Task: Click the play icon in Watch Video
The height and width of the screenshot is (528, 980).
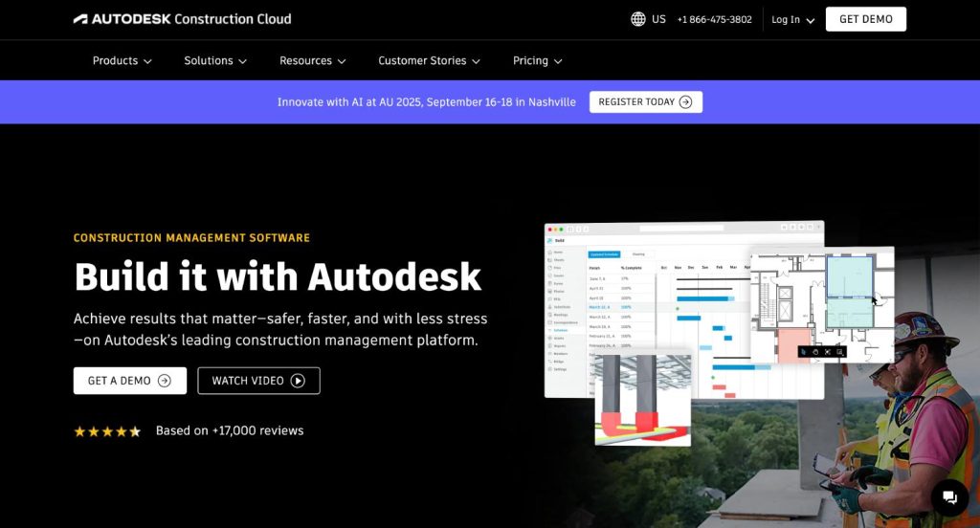Action: [x=298, y=381]
